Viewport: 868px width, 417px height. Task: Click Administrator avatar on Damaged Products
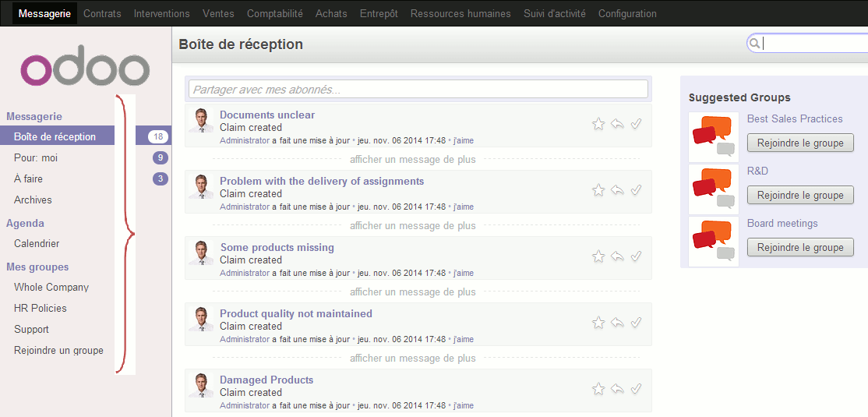[201, 386]
